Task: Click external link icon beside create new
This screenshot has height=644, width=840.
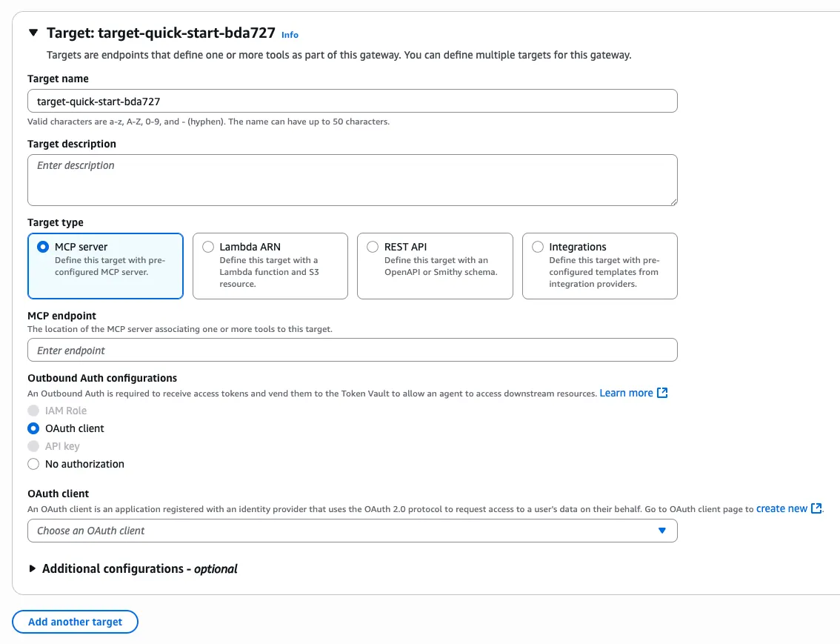Action: point(816,508)
